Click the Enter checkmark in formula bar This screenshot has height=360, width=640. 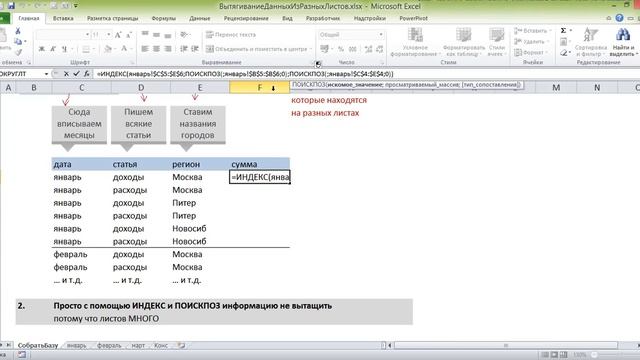tap(76, 74)
